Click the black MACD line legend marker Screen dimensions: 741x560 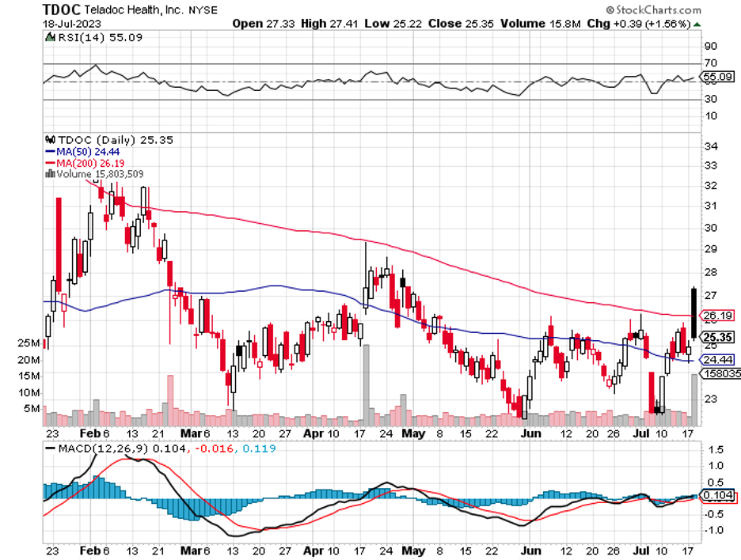click(51, 449)
